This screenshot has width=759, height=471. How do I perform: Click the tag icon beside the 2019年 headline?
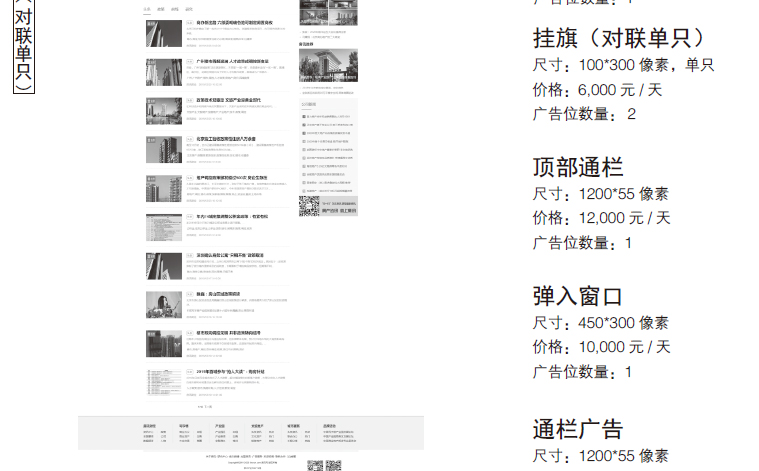(189, 371)
